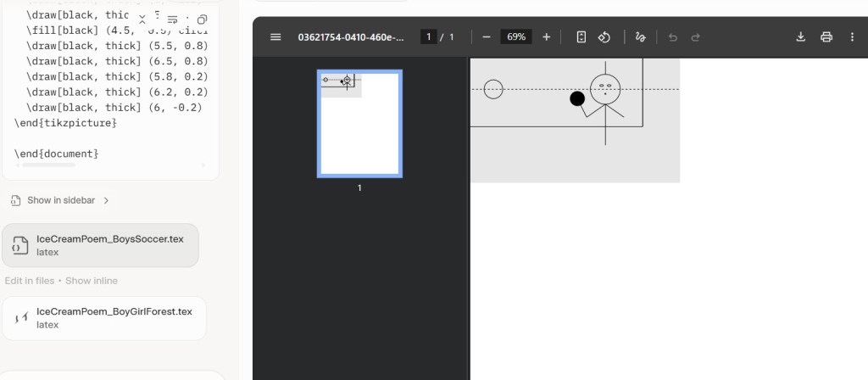Viewport: 868px width, 380px height.
Task: Click the redo arrow in PDF toolbar
Action: pos(696,37)
